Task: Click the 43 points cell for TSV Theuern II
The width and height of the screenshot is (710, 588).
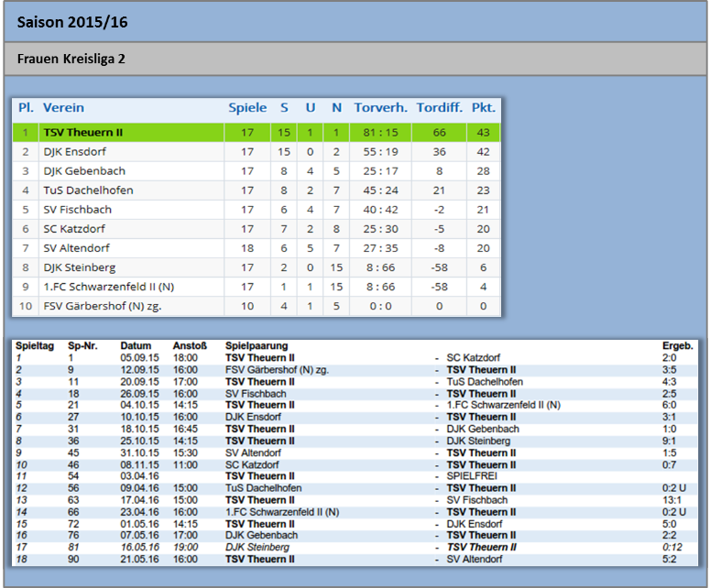Action: pyautogui.click(x=483, y=133)
